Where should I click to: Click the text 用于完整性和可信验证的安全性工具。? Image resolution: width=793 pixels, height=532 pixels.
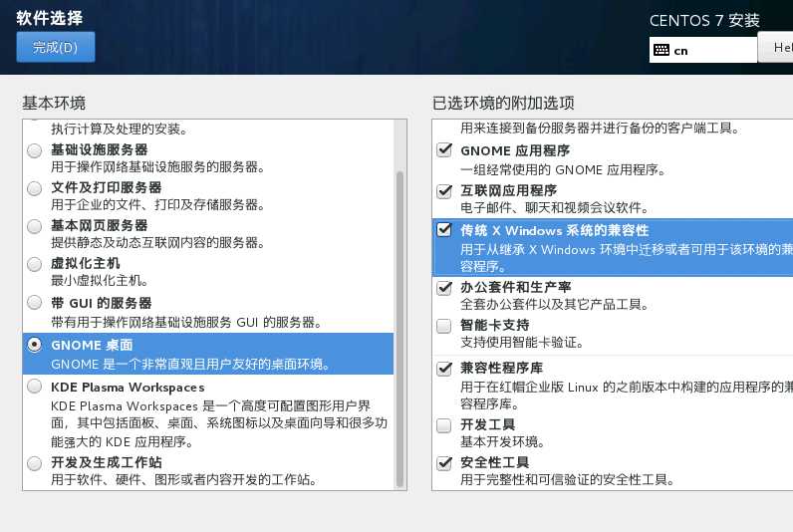point(568,479)
